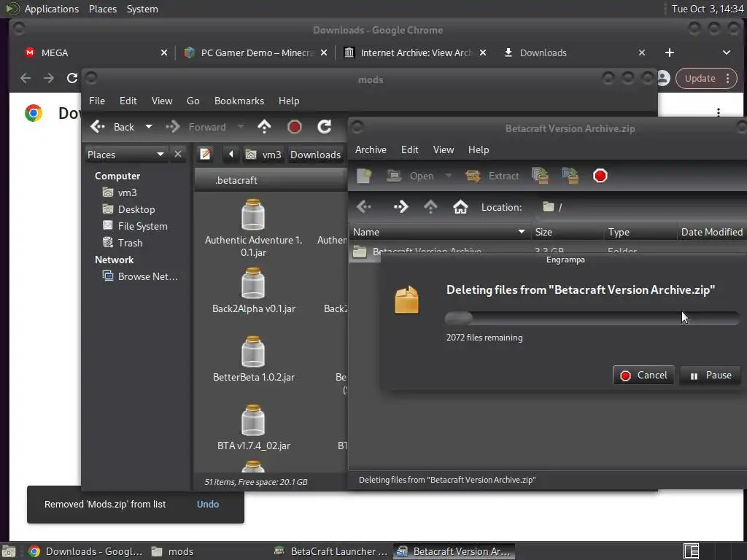Sort archive list by Size column
747x560 pixels.
pyautogui.click(x=567, y=232)
